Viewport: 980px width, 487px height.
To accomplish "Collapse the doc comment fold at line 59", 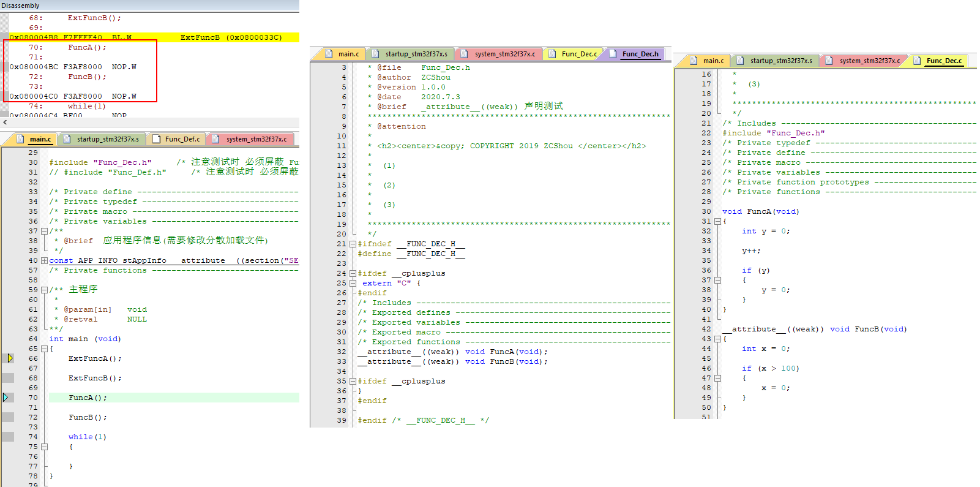I will pos(44,290).
